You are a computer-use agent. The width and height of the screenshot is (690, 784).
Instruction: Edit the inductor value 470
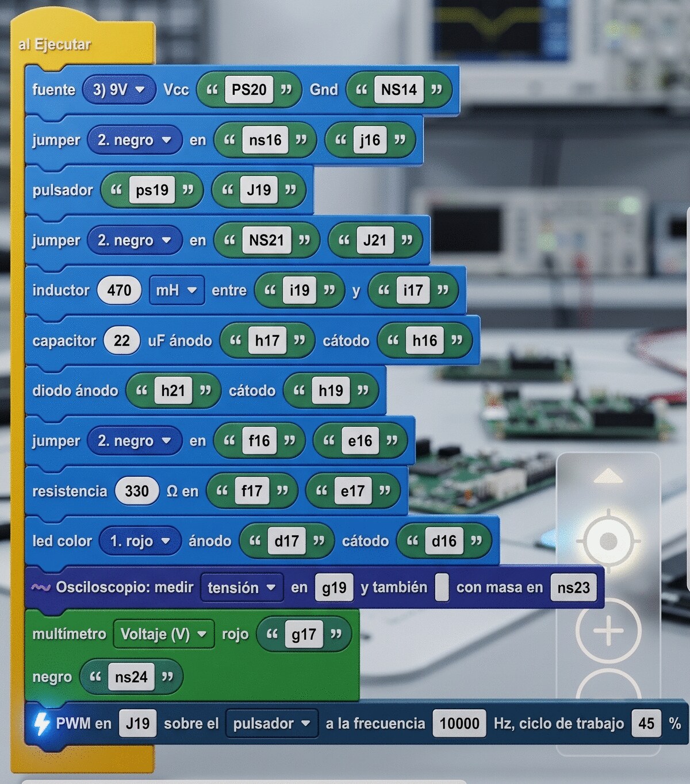(119, 290)
